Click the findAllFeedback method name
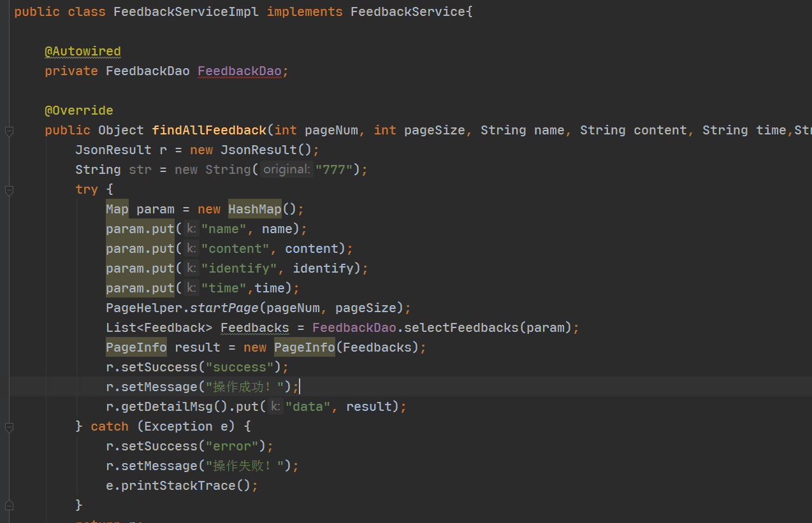The image size is (812, 523). click(x=209, y=130)
